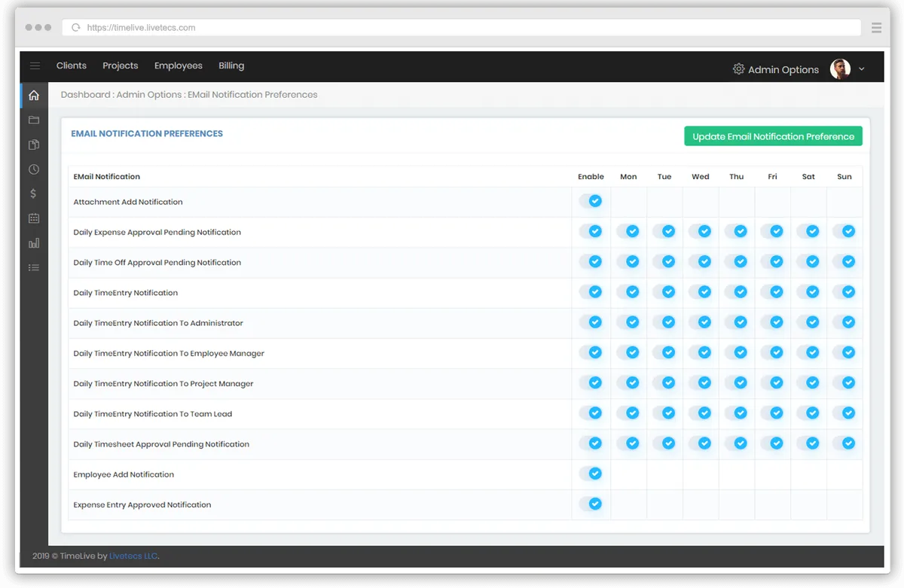Screen dimensions: 904x588
Task: Click Update Email Notification Preference button
Action: 773,136
